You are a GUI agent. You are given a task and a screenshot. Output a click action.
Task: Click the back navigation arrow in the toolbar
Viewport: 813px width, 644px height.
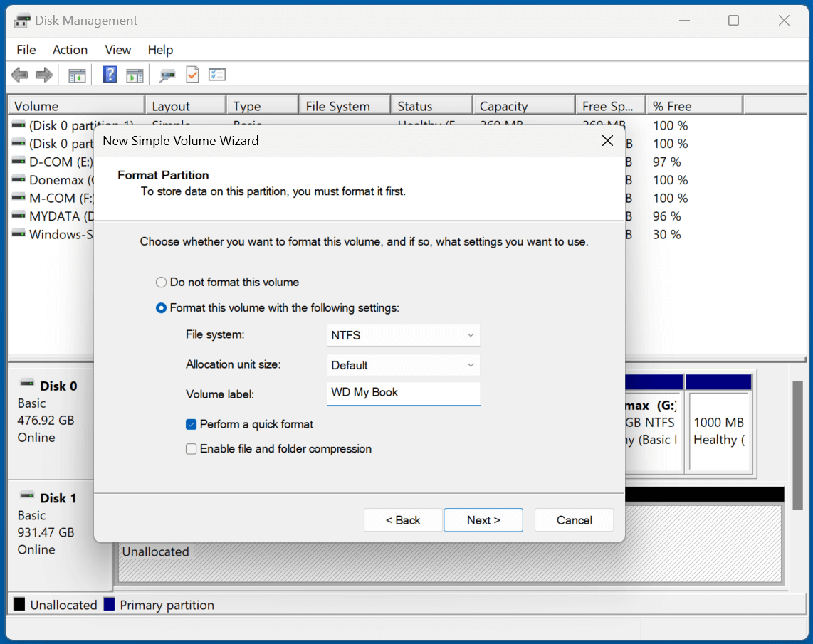pyautogui.click(x=19, y=74)
